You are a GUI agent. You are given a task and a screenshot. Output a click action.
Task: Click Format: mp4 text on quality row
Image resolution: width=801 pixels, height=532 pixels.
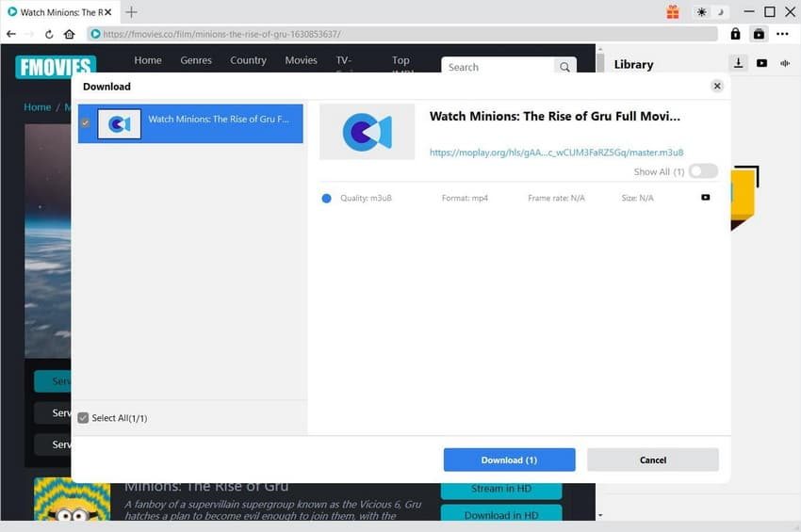click(x=465, y=198)
